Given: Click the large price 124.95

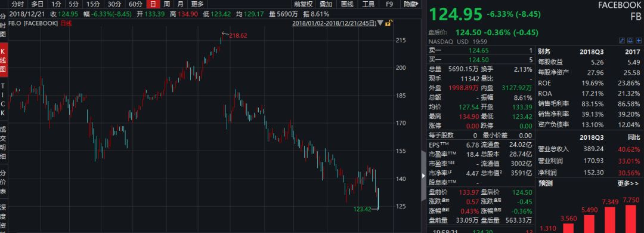Looking at the screenshot, I should [x=456, y=14].
